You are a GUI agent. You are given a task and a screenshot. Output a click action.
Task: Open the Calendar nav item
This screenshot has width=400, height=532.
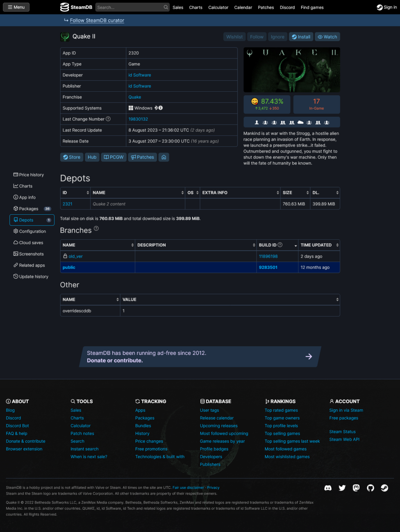(243, 7)
